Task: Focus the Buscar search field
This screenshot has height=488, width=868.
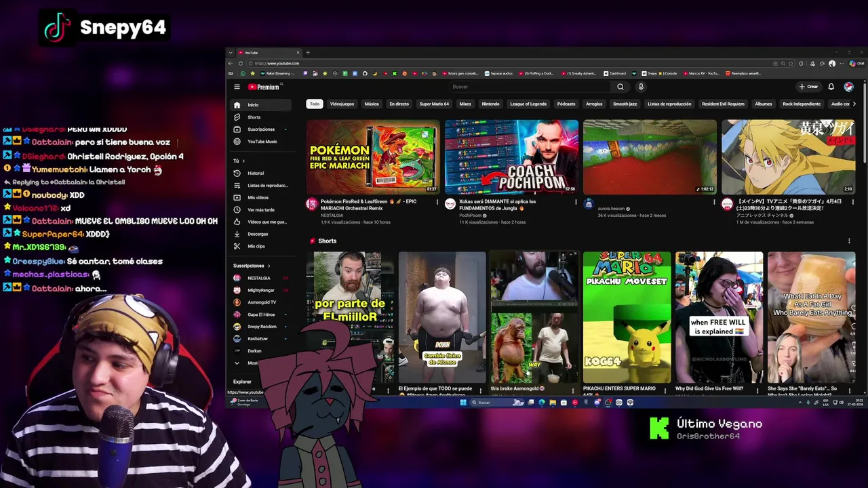Action: pos(530,87)
